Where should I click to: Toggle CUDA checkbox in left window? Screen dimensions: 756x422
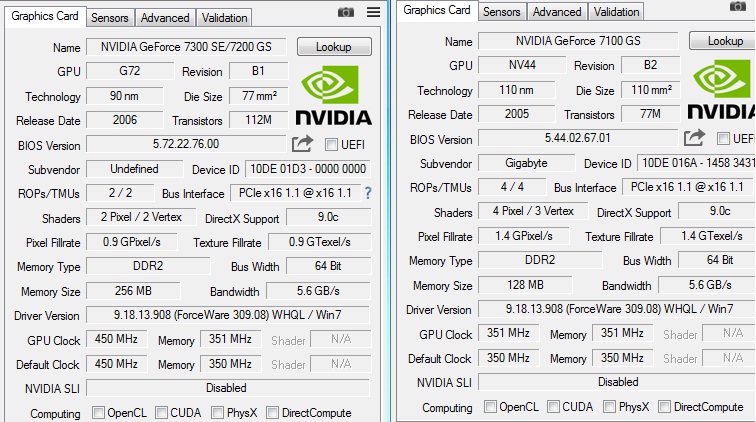162,412
